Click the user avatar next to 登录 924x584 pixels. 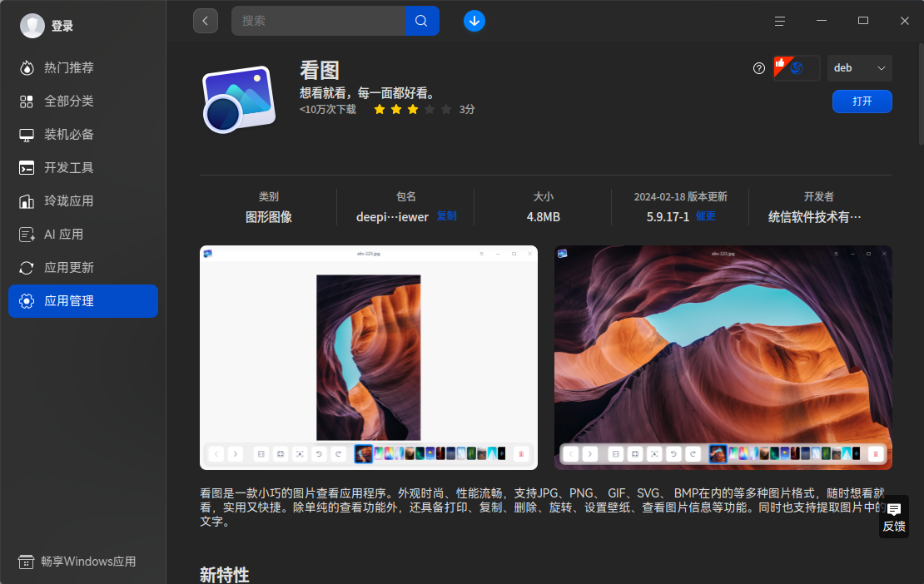(32, 26)
